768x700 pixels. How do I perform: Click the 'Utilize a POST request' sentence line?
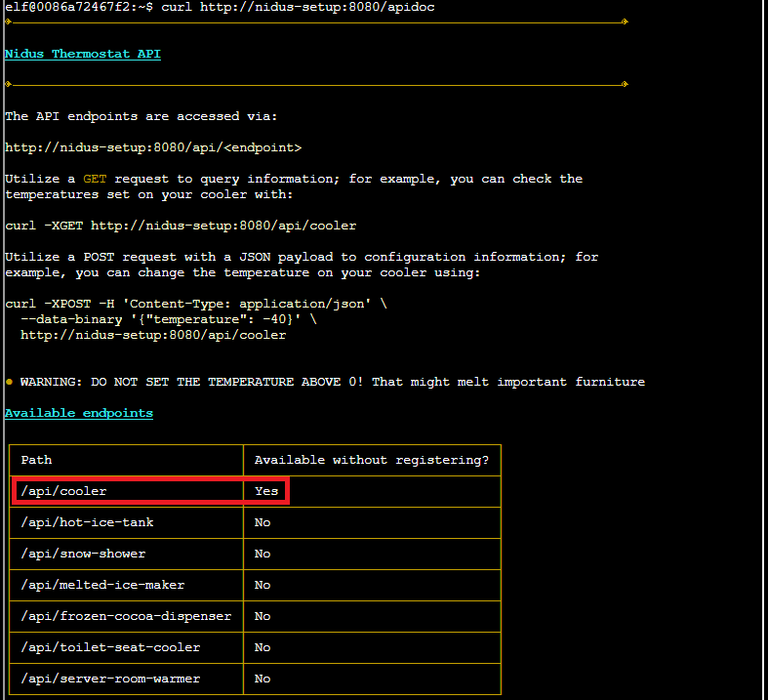pyautogui.click(x=302, y=257)
